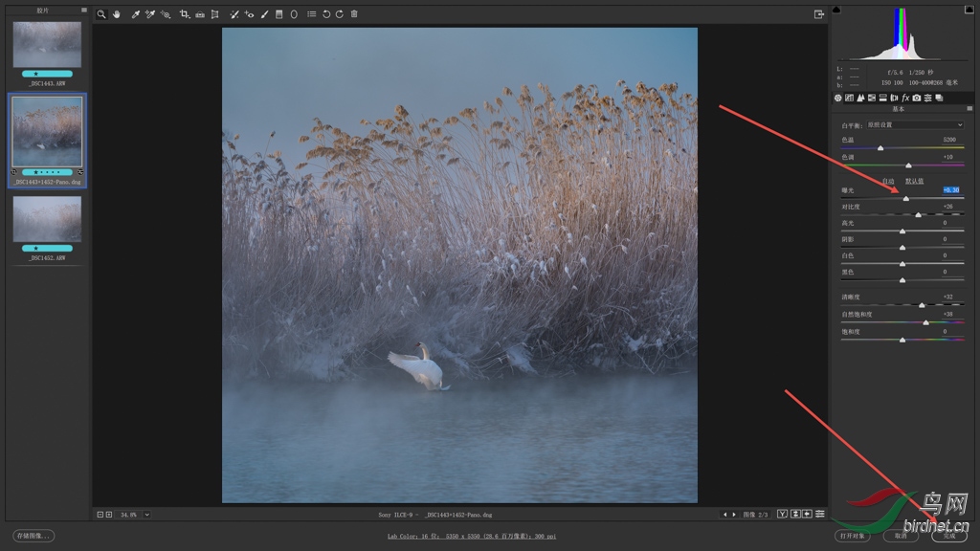Open the zoom level dropdown
The image size is (980, 551).
coord(147,515)
